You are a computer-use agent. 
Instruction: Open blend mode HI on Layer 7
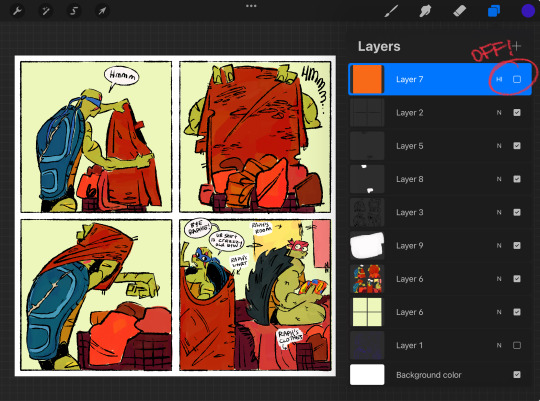[x=499, y=79]
